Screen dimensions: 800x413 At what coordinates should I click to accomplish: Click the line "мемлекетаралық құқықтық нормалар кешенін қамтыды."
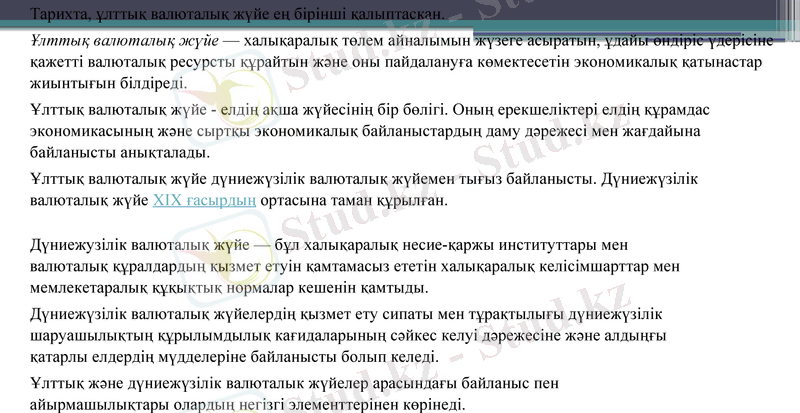[229, 288]
